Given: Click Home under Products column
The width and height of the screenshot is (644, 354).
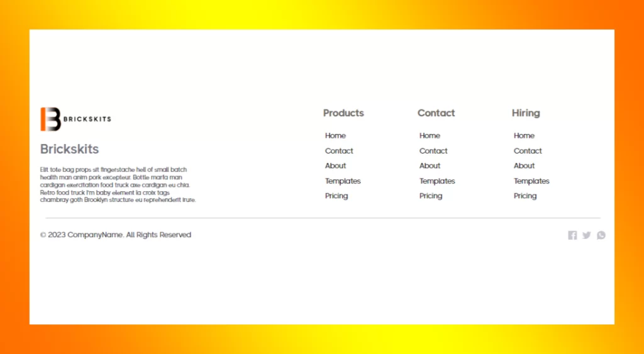Looking at the screenshot, I should (335, 136).
